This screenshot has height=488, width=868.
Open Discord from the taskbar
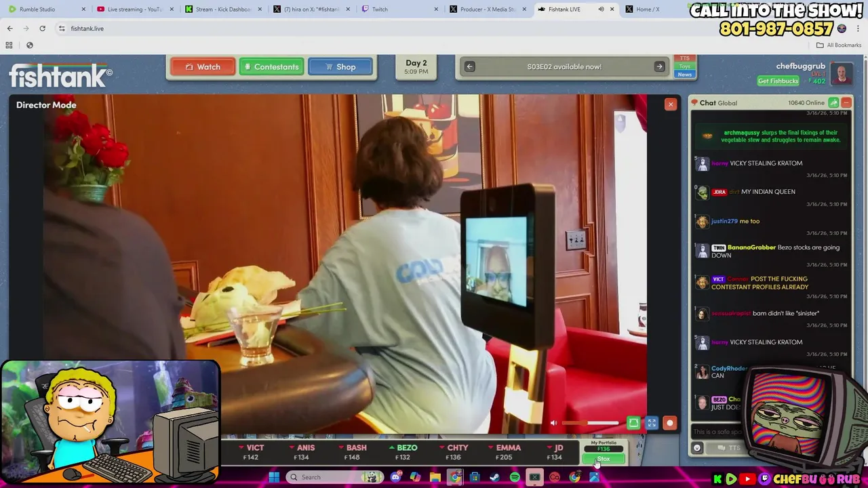click(396, 477)
